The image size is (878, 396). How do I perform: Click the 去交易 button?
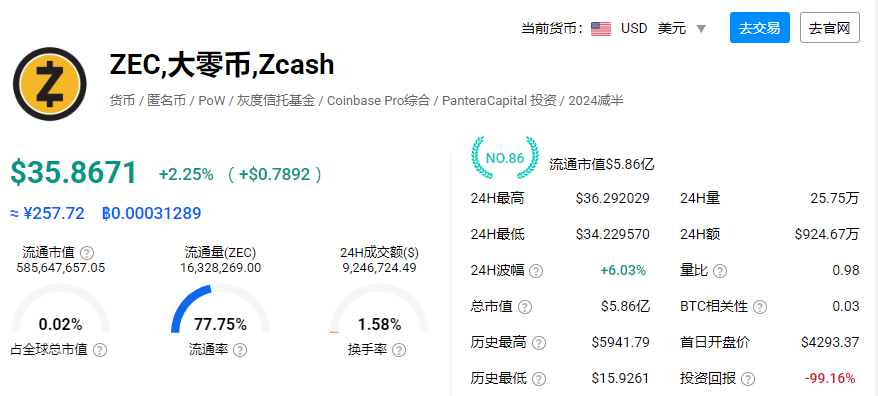click(760, 27)
